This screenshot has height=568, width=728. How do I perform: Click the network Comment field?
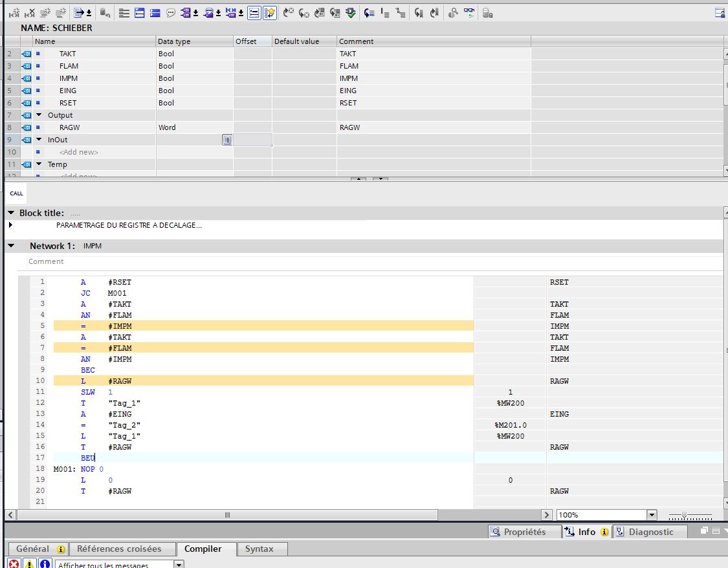[x=46, y=261]
